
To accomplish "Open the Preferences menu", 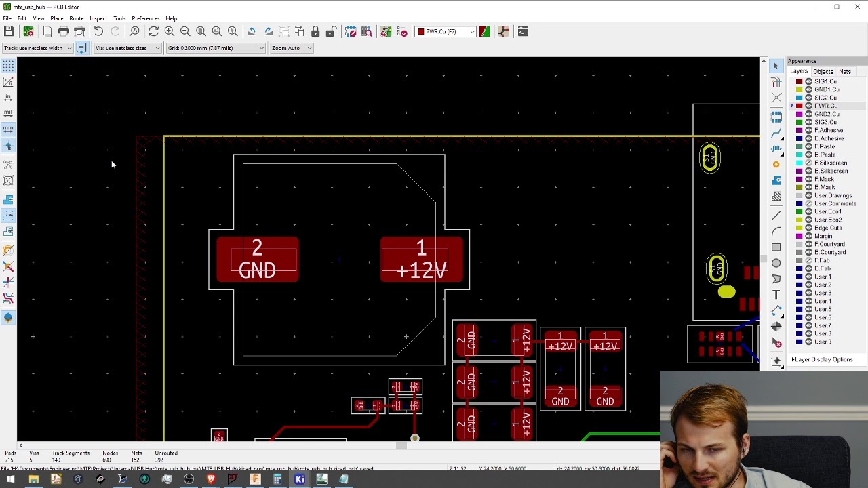I will point(145,18).
